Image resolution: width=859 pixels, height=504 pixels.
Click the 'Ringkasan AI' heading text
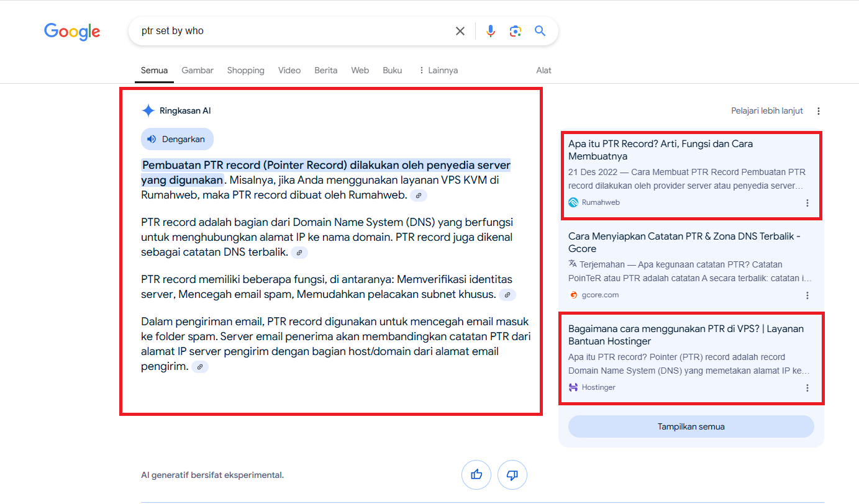[x=185, y=111]
